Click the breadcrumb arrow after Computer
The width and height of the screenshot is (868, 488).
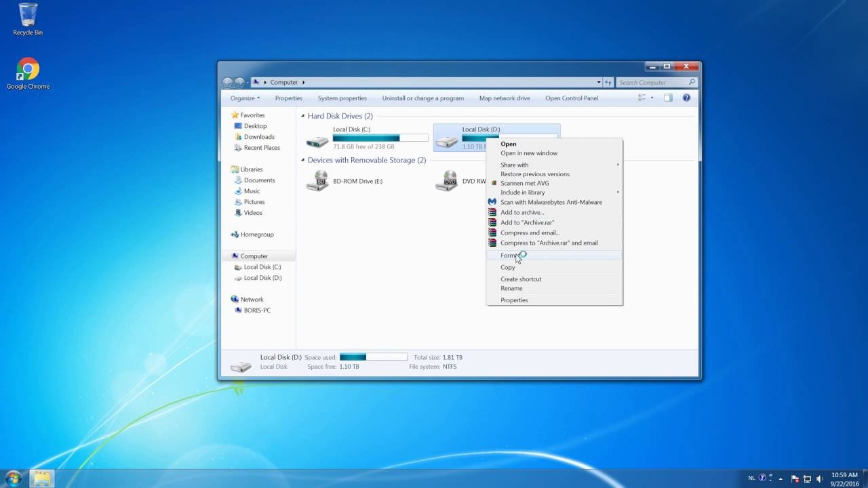(304, 82)
